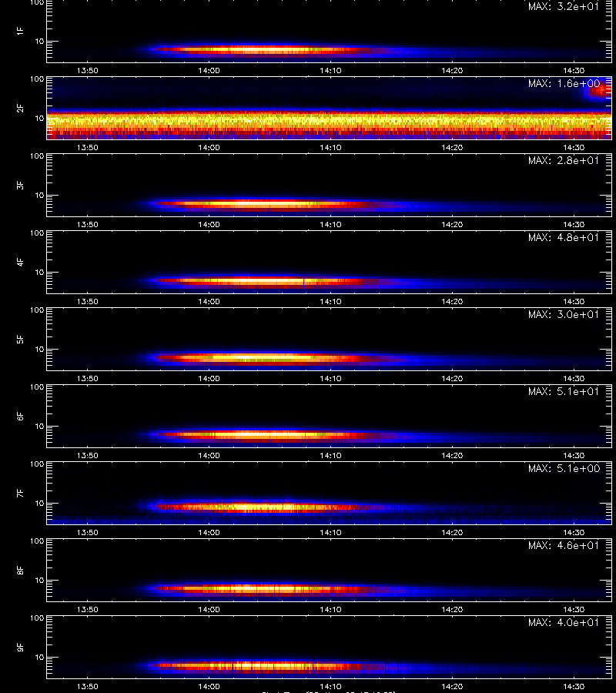Click the 2F panel axis label
This screenshot has height=693, width=616.
click(x=20, y=109)
